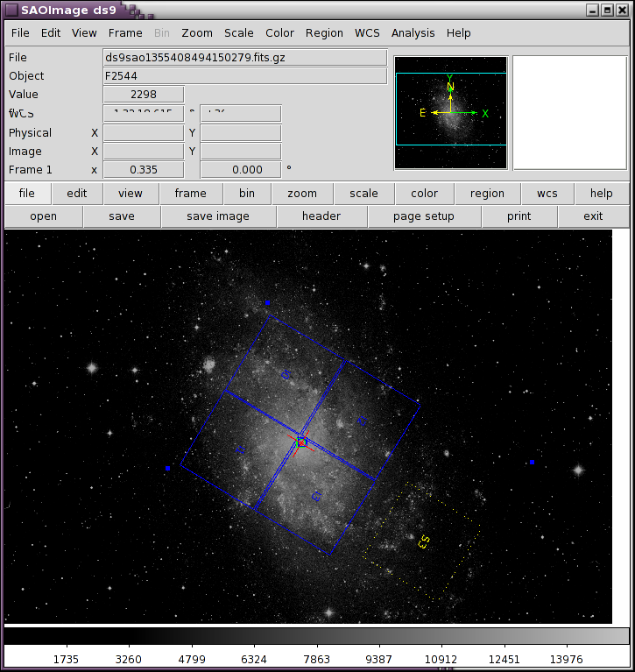This screenshot has width=635, height=672.
Task: Click the Image Y coordinate field
Action: pyautogui.click(x=241, y=152)
